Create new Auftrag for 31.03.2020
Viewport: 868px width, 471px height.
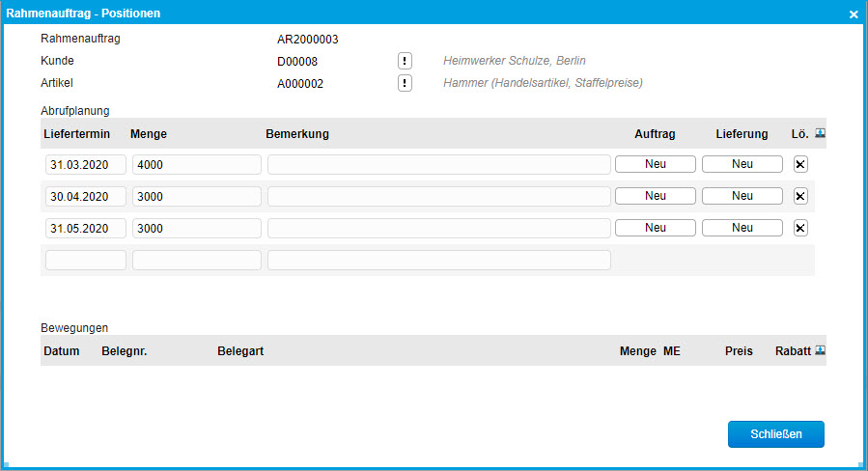(x=656, y=164)
